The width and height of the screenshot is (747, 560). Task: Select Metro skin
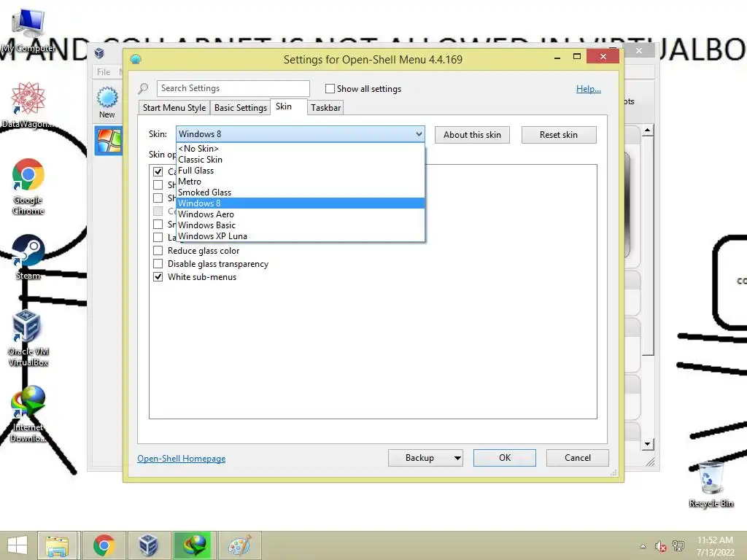(x=300, y=182)
